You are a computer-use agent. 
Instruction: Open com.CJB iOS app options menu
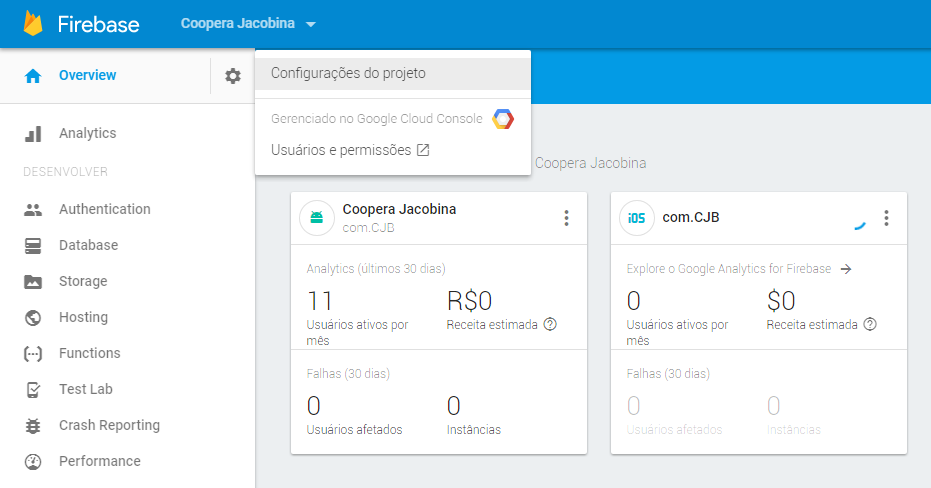885,218
